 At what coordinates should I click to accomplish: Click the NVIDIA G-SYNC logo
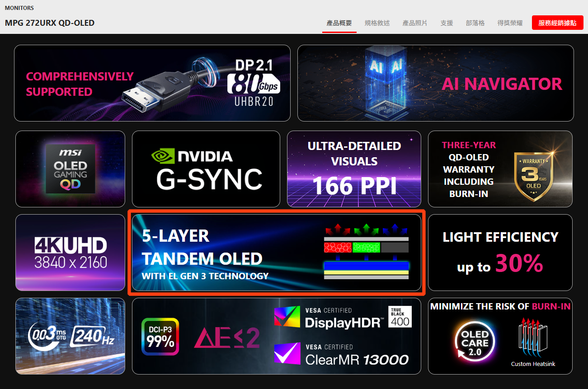(206, 169)
